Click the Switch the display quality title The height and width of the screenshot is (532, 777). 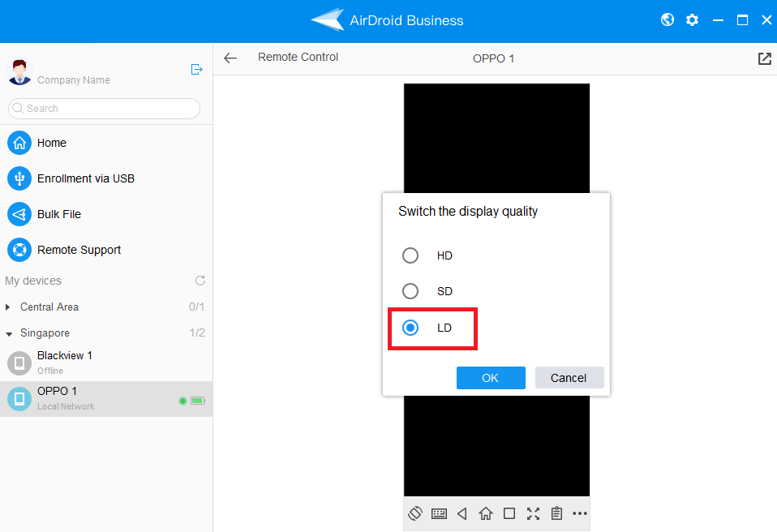[468, 212]
